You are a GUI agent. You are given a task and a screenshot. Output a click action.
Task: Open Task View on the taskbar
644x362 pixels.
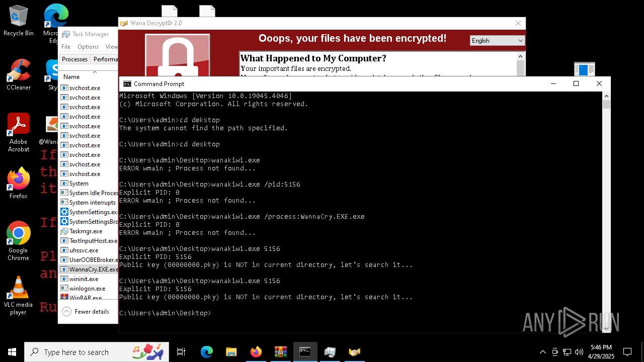(181, 352)
